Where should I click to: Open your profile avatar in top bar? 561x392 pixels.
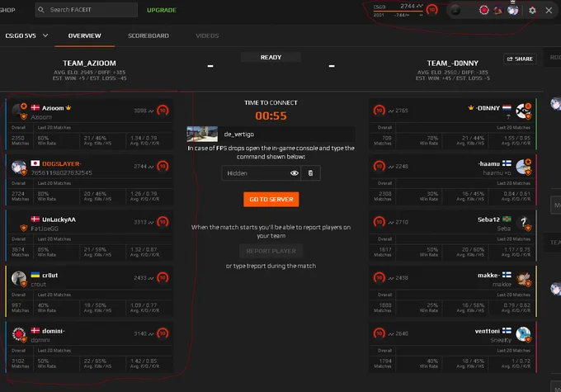click(x=512, y=10)
